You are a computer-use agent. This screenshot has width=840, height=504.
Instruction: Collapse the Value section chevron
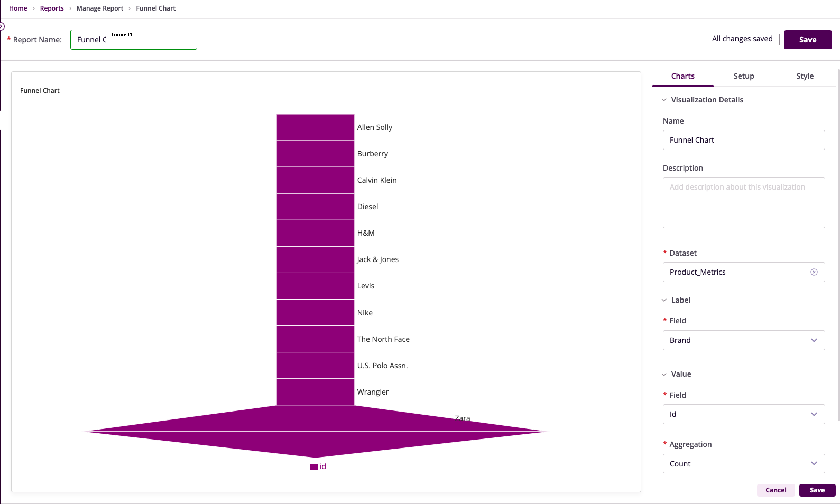click(664, 375)
